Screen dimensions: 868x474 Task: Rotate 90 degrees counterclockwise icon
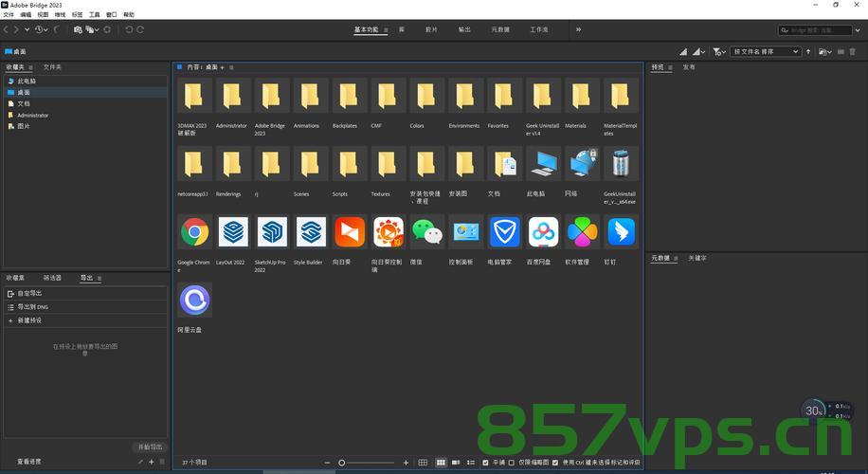point(129,30)
